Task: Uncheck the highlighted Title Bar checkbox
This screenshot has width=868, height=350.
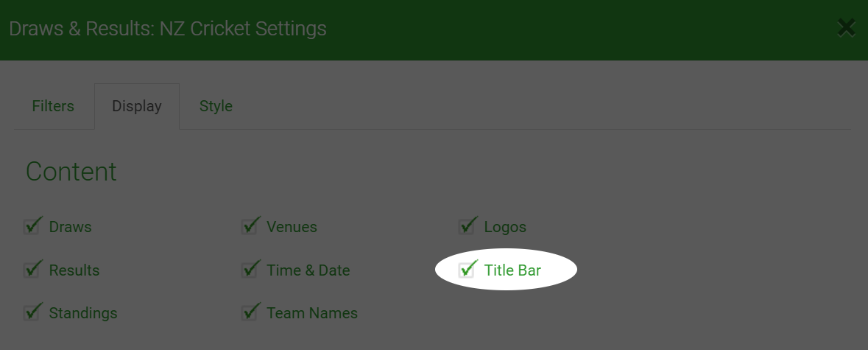Action: [x=466, y=270]
